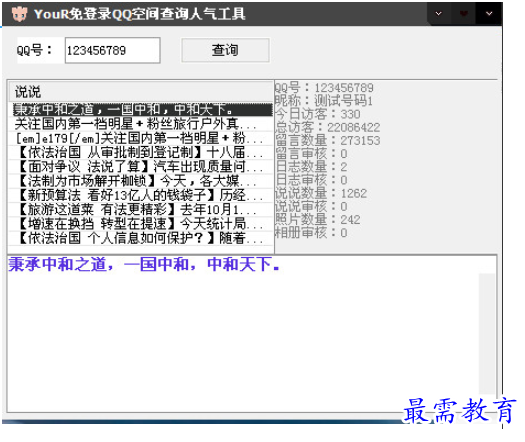Image resolution: width=525 pixels, height=442 pixels.
Task: Select row 【依法治国 从审批制到登记制】
Action: pos(141,153)
